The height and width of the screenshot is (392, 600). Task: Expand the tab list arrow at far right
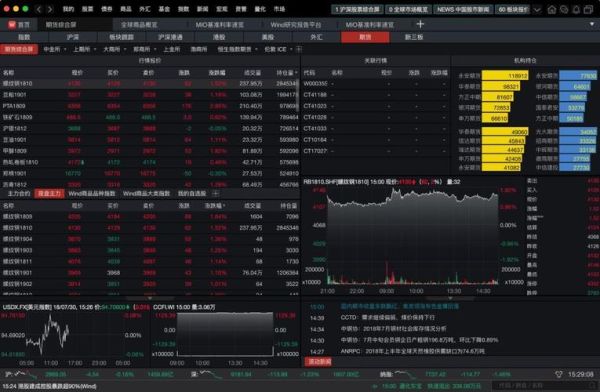point(592,24)
